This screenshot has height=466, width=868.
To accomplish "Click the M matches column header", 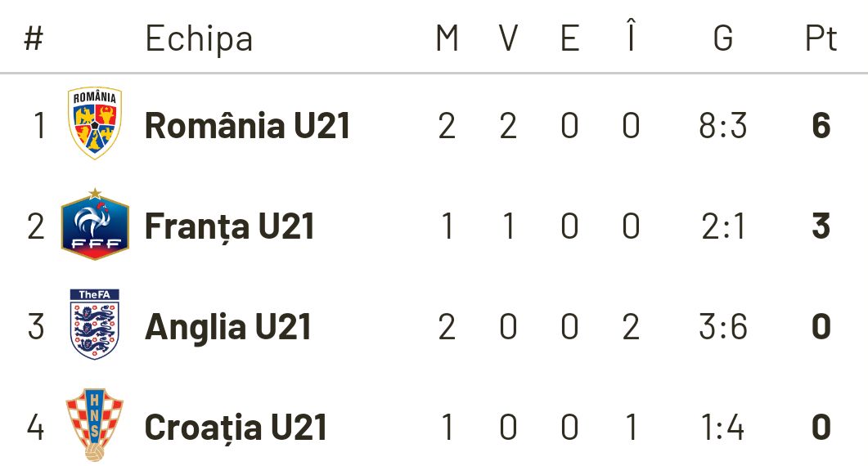I will (x=447, y=38).
